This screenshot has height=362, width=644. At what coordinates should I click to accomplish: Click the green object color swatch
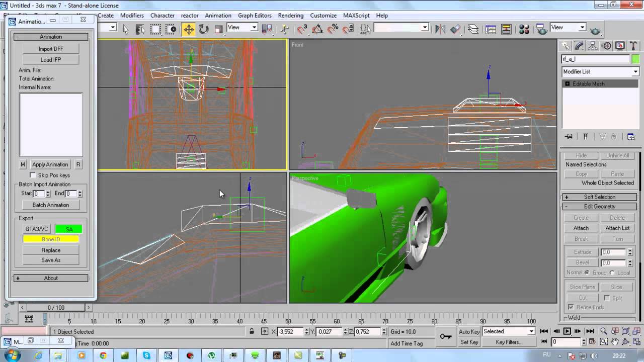click(x=636, y=59)
